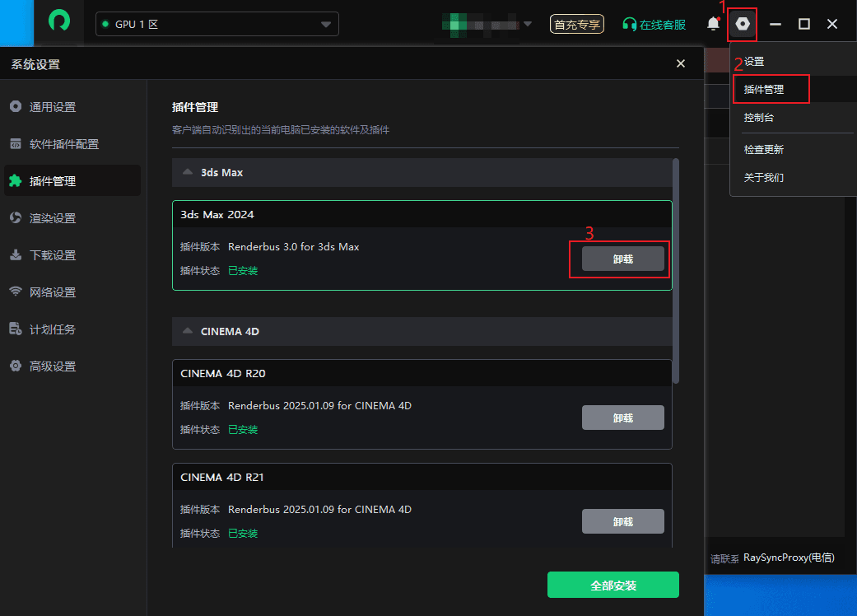Click RaySyncProxy(电信) in the status bar
Viewport: 857px width, 616px height.
[789, 558]
